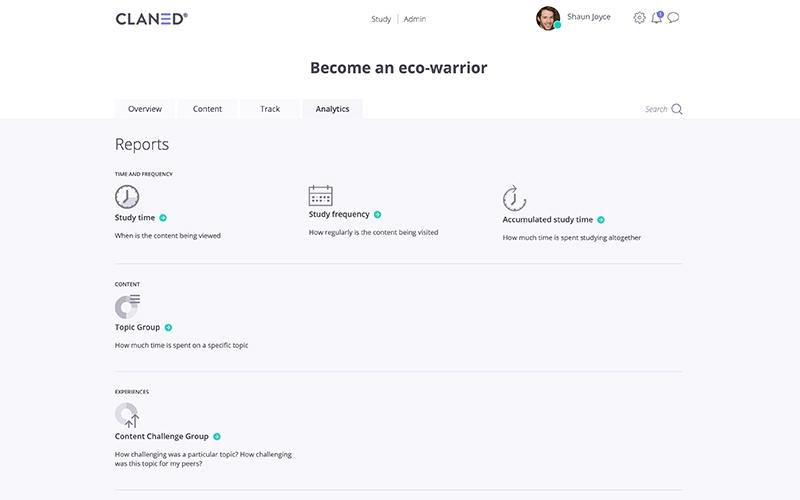800x500 pixels.
Task: Switch to the Content tab
Action: tap(207, 109)
